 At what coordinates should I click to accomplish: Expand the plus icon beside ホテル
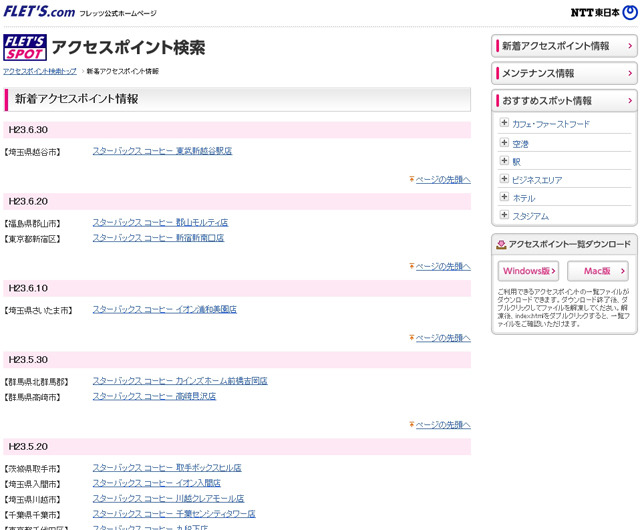504,197
